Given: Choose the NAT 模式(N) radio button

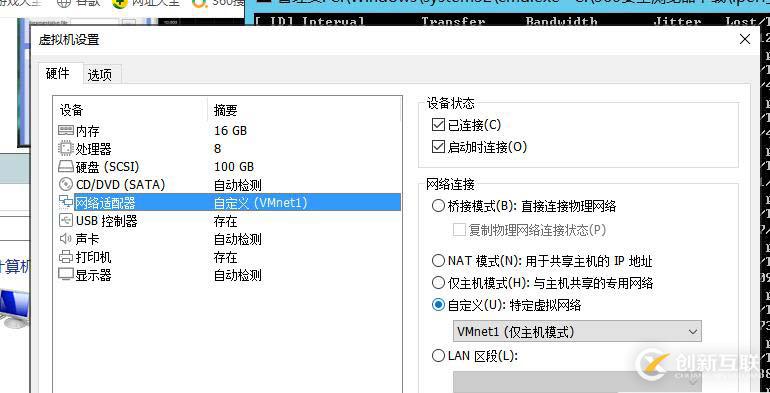Looking at the screenshot, I should pos(438,260).
